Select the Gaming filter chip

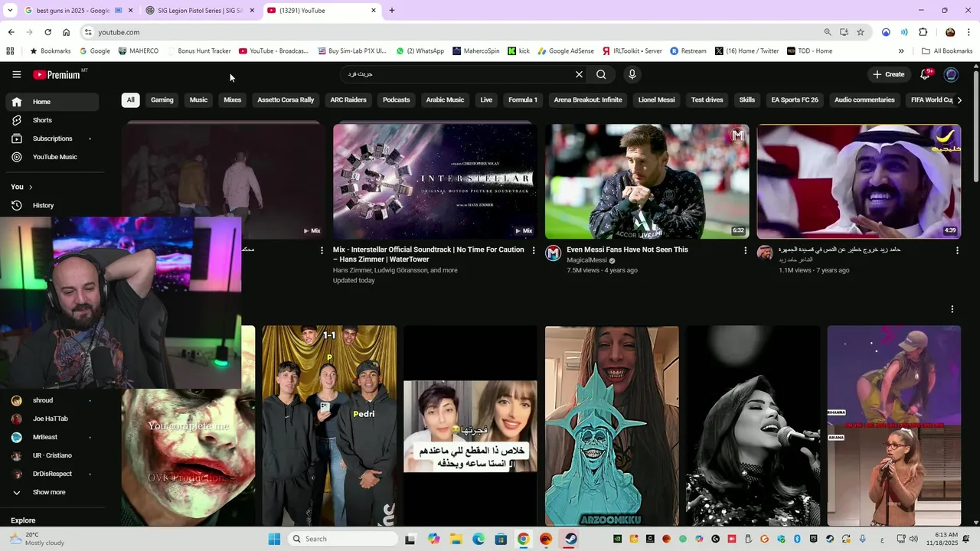162,100
